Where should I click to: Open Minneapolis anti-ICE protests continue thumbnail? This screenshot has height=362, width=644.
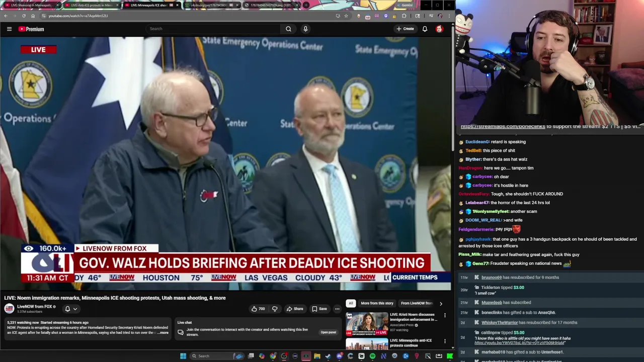(367, 344)
